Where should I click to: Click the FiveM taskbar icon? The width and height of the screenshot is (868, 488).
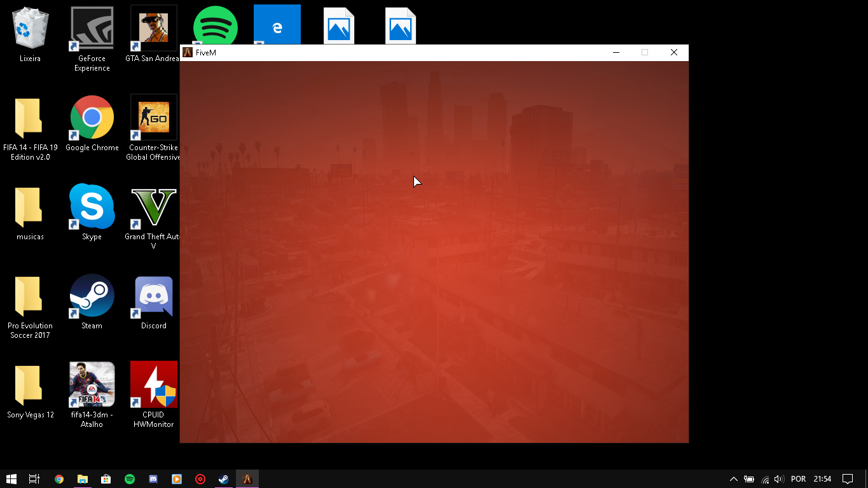tap(247, 479)
